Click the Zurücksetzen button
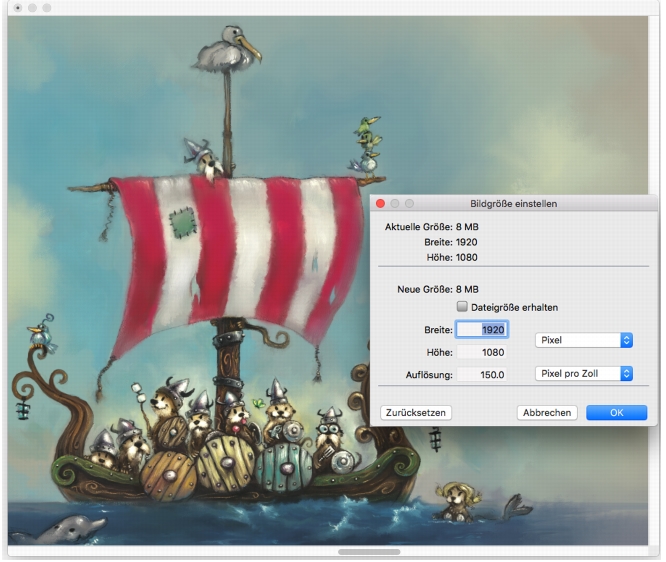Viewport: 666px width, 562px height. (416, 412)
